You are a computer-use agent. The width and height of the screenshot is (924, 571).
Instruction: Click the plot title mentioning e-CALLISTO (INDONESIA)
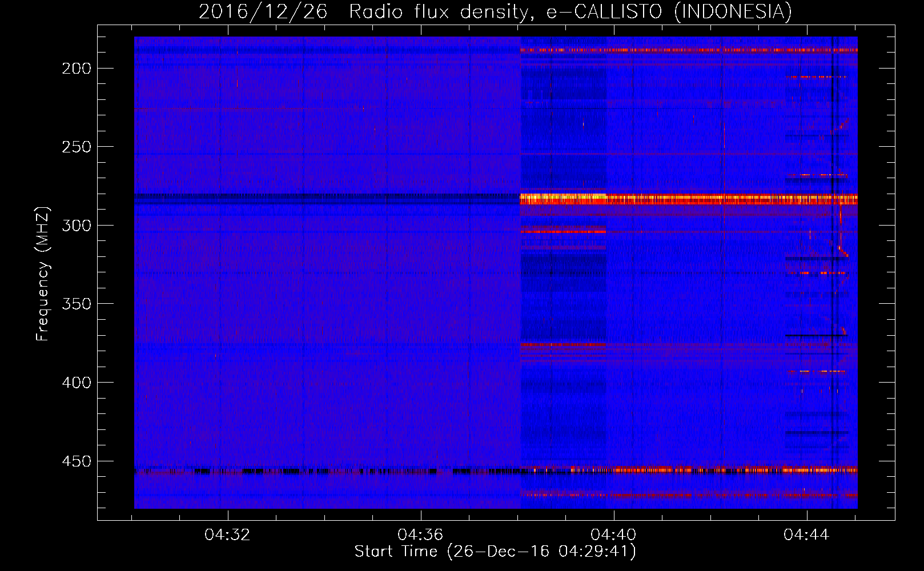click(495, 11)
